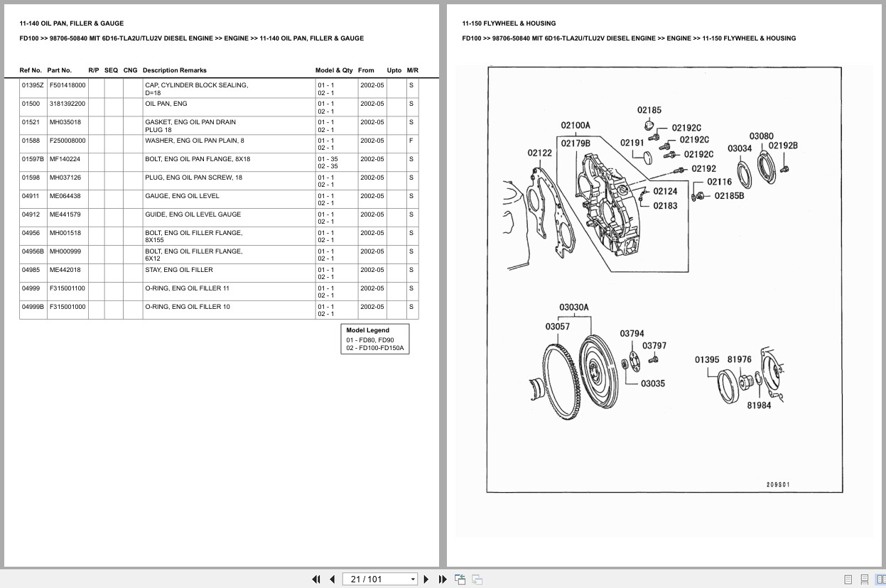Select part number MH035018
Viewport: 886px width, 588px height.
click(x=65, y=122)
